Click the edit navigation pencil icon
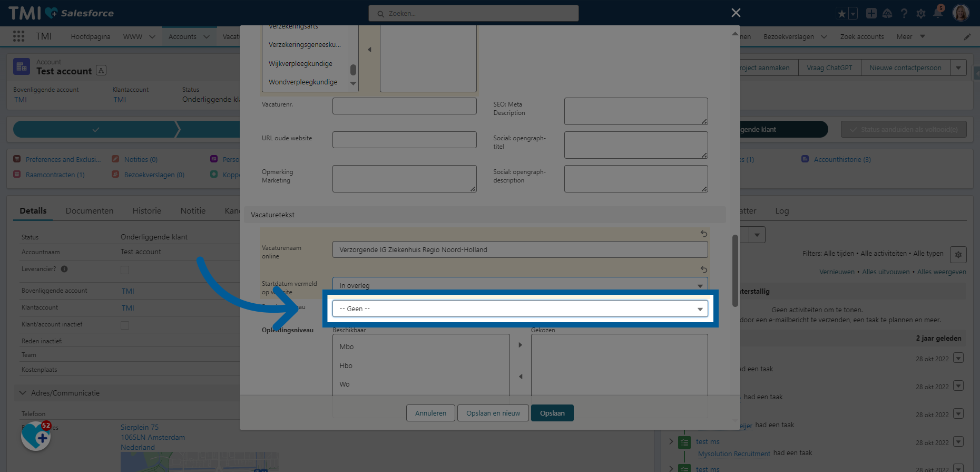The height and width of the screenshot is (472, 980). 967,36
